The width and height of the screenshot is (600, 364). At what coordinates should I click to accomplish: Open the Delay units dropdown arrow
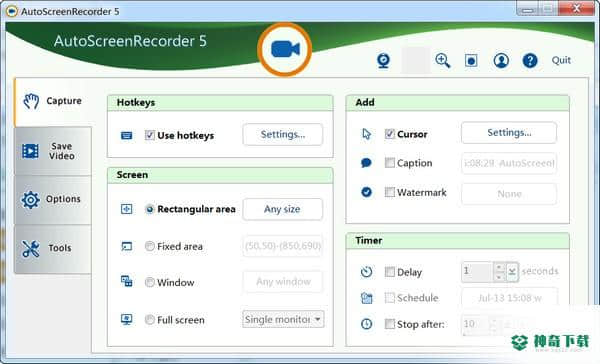point(512,272)
